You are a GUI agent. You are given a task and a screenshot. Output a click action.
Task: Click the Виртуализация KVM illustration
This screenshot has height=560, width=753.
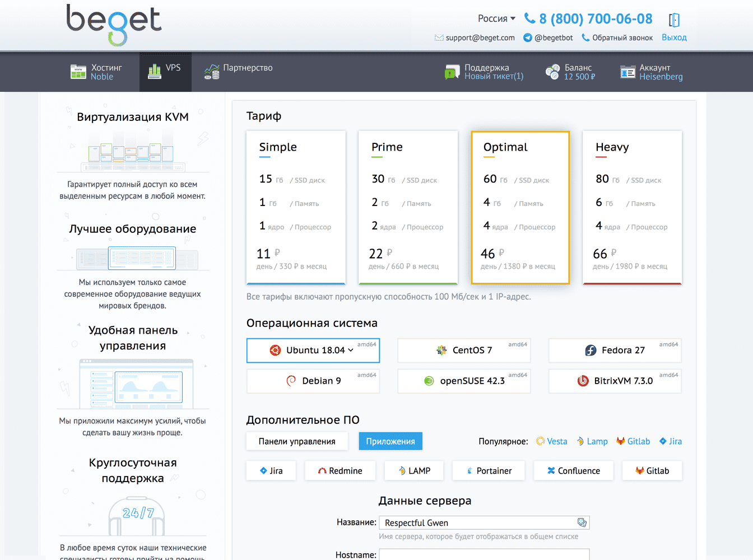(133, 150)
